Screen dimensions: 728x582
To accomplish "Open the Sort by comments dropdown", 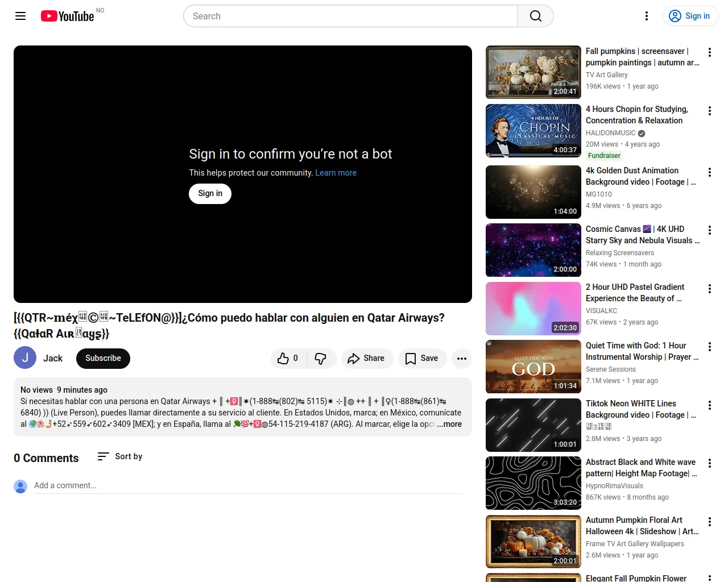I will 120,456.
